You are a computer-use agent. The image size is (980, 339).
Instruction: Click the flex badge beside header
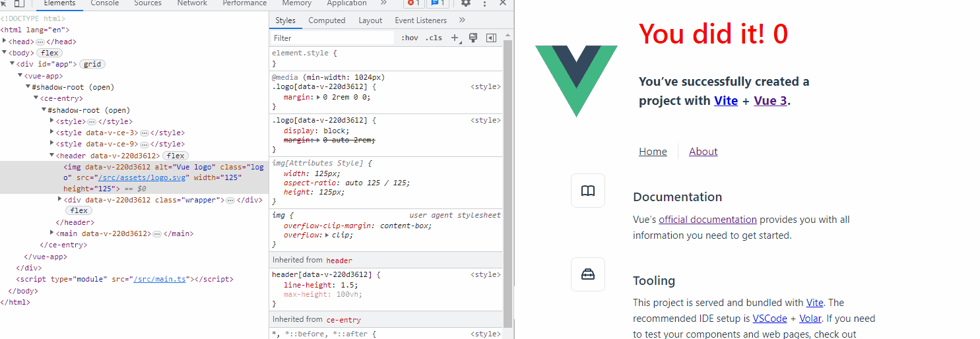[175, 156]
